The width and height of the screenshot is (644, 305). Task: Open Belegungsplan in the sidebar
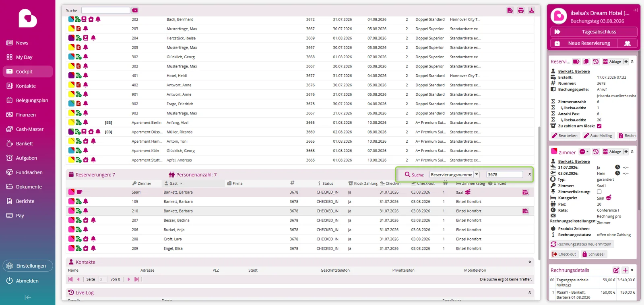(28, 100)
